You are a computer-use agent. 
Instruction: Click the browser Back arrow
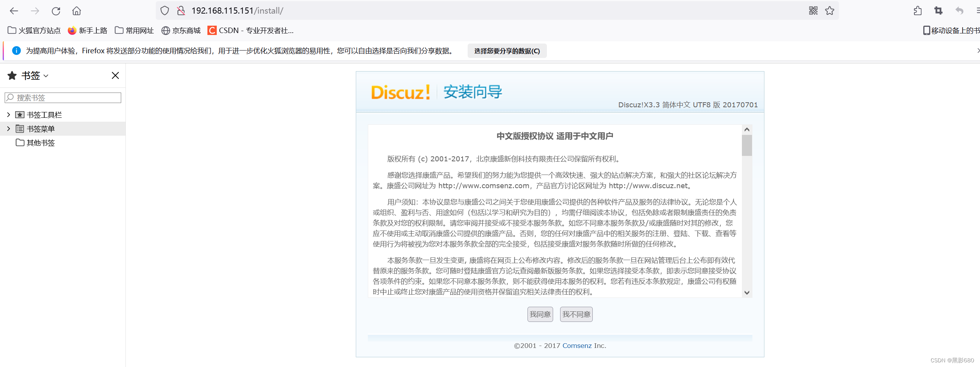point(14,11)
